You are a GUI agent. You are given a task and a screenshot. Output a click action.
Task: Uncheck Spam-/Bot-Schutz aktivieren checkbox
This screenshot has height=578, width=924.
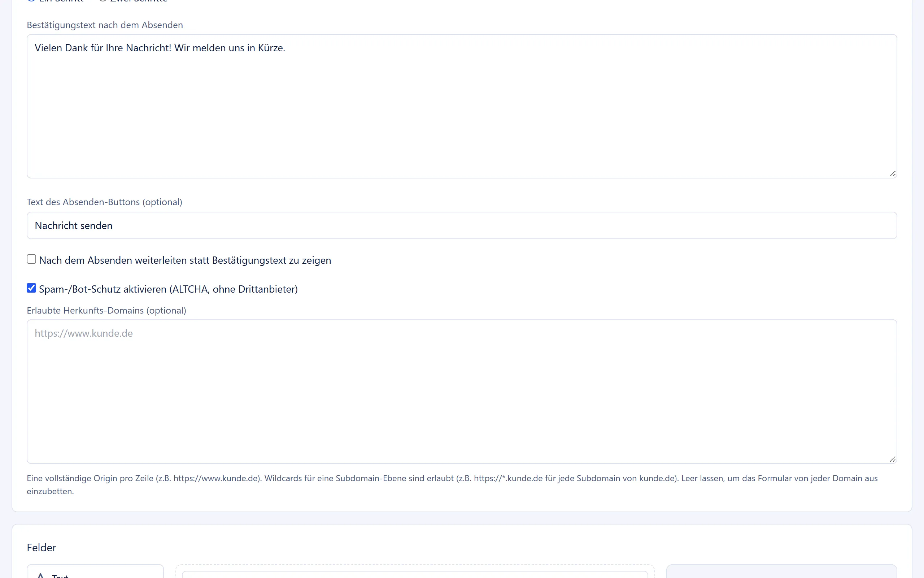pos(31,288)
